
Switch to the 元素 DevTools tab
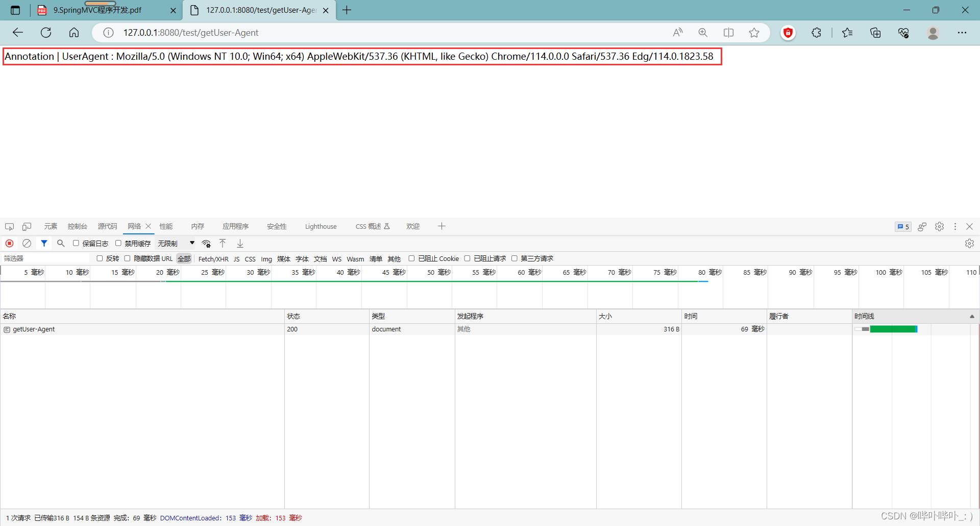coord(51,226)
